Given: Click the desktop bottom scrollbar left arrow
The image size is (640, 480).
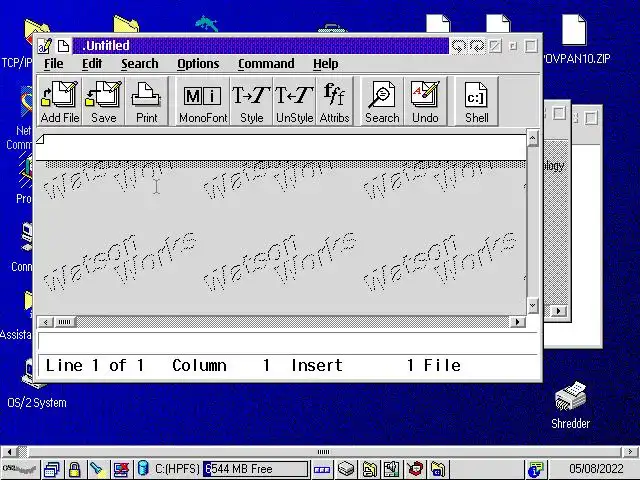Looking at the screenshot, I should [9, 451].
